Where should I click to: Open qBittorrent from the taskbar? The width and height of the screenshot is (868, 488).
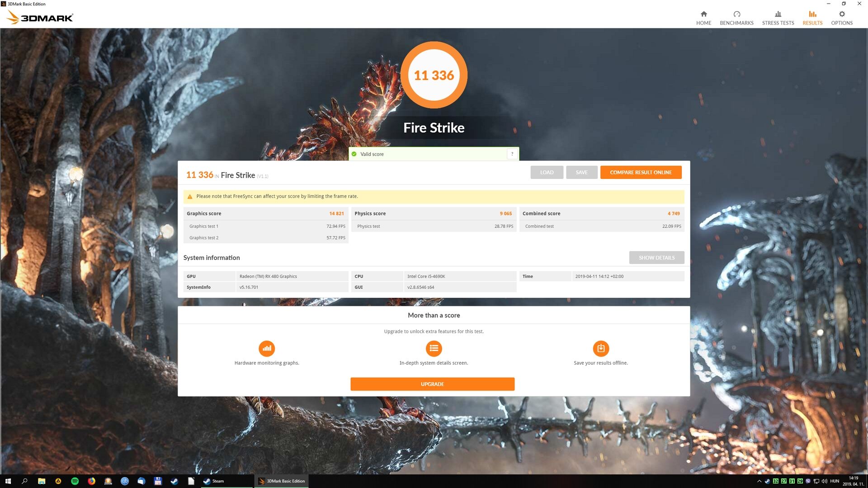pyautogui.click(x=125, y=481)
